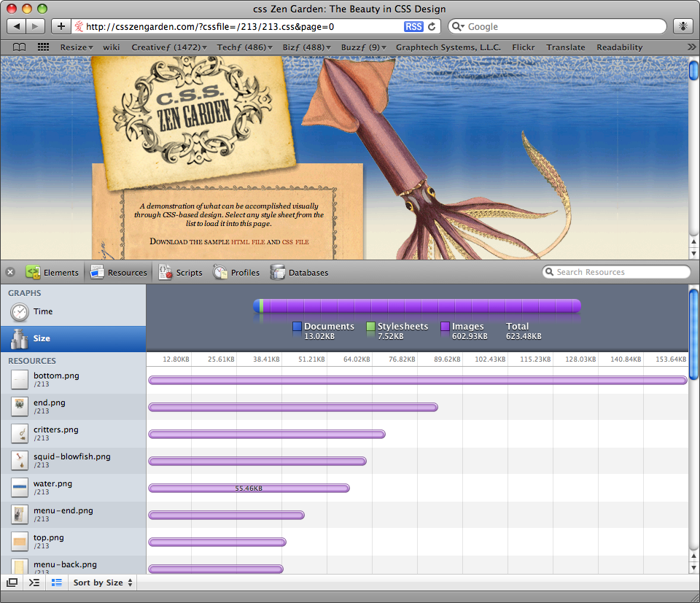The height and width of the screenshot is (603, 700).
Task: Open the Scripts panel
Action: click(x=180, y=272)
